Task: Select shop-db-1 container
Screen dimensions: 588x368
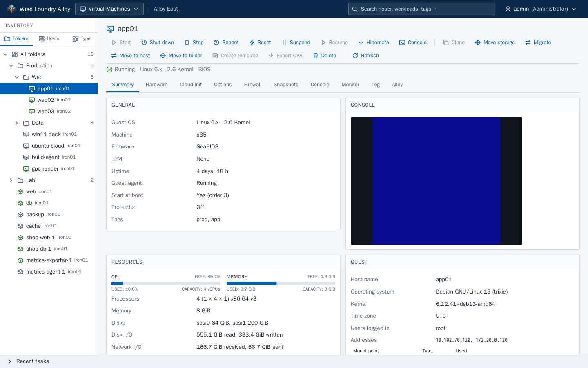Action: coord(49,249)
